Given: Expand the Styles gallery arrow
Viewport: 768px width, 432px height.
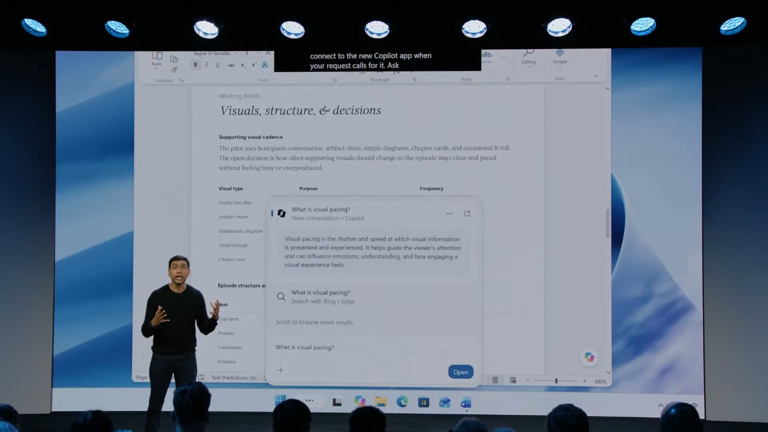Looking at the screenshot, I should 503,58.
